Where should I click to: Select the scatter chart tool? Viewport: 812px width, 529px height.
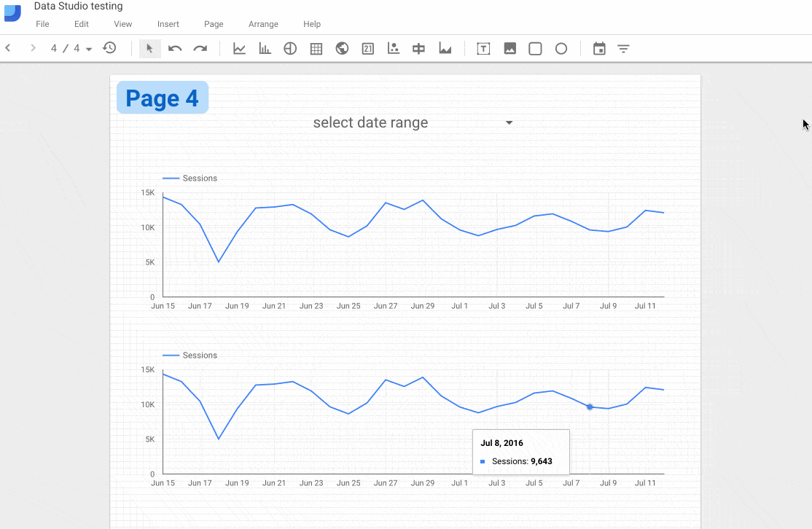click(394, 49)
